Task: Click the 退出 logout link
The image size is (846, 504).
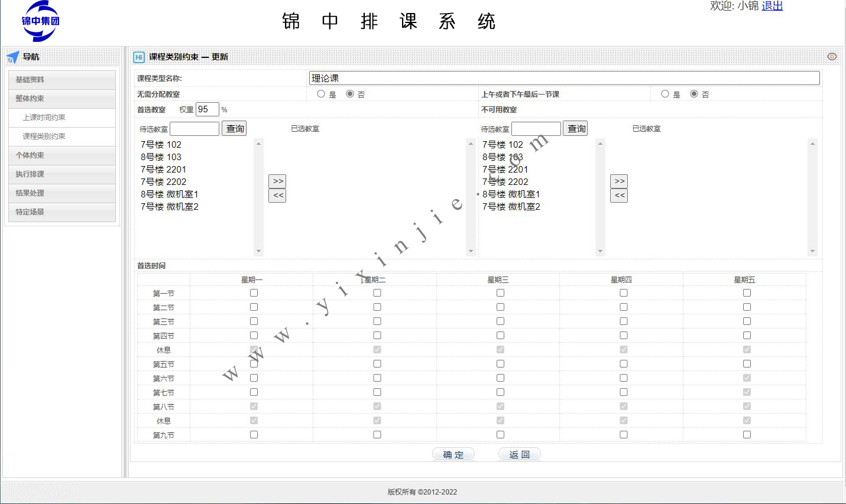Action: (772, 6)
